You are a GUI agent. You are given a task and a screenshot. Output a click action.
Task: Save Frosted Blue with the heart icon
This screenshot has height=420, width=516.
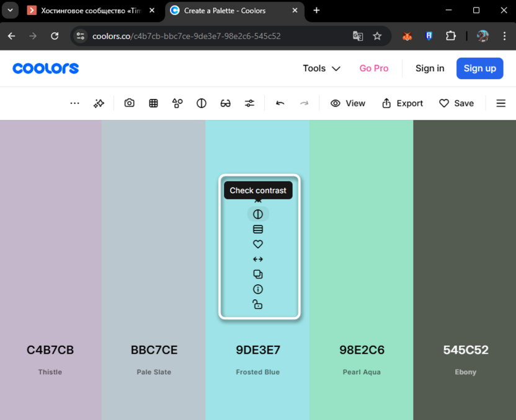point(258,244)
